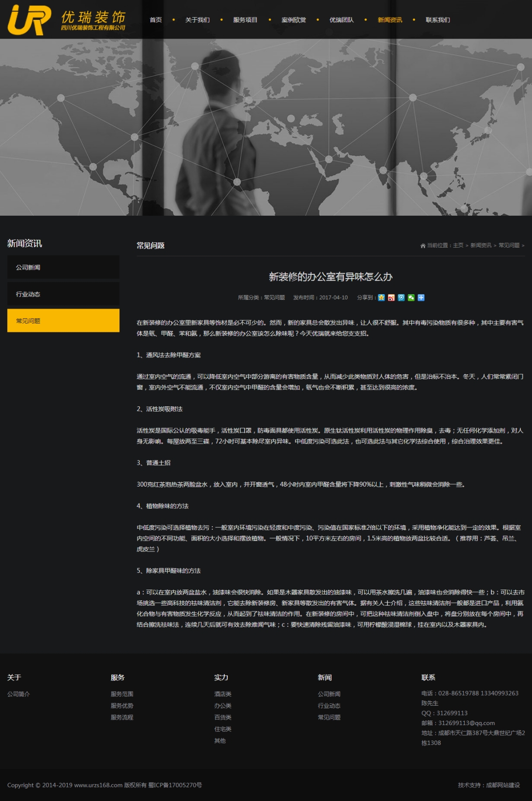Click the 发布时间 2017-04-10 text
The image size is (532, 801).
(320, 297)
